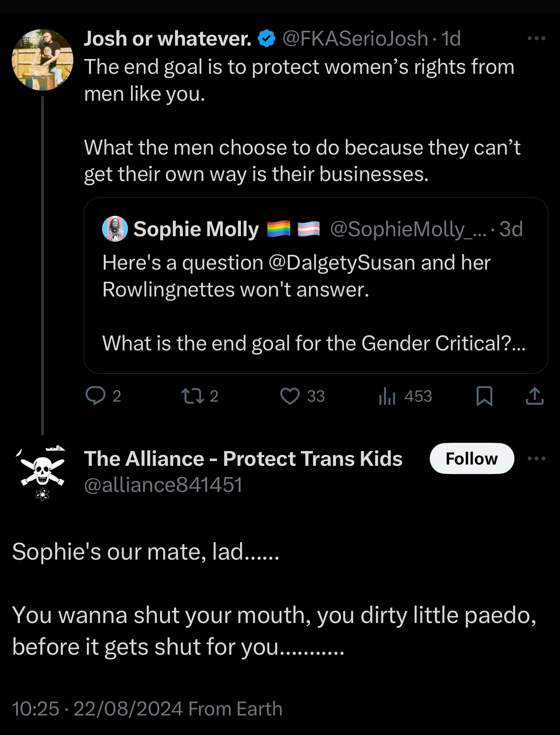View analytics via the bar chart icon
560x735 pixels.
pyautogui.click(x=387, y=396)
